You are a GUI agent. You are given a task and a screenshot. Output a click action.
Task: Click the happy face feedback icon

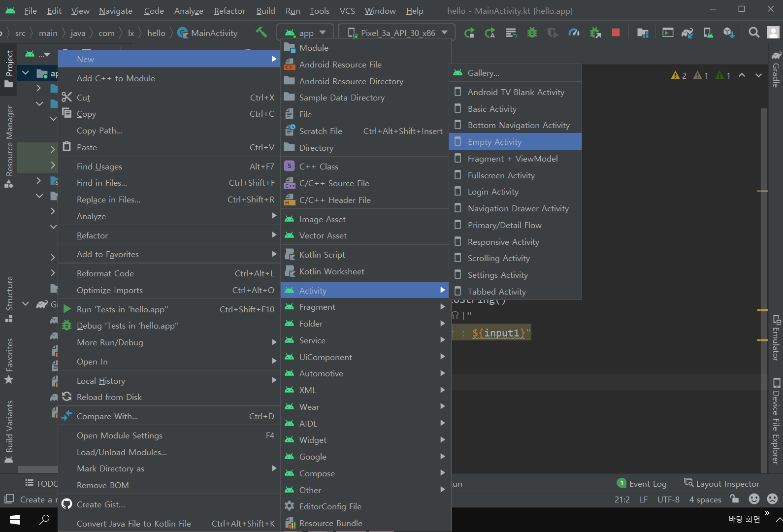tap(754, 499)
